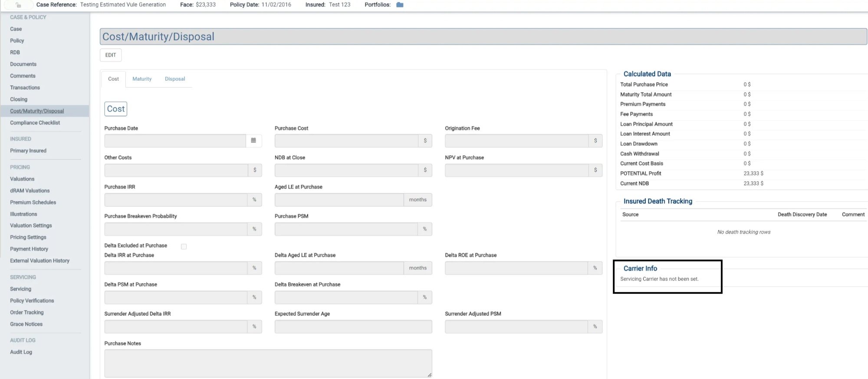Open Compliance Checklist in sidebar
The height and width of the screenshot is (379, 868).
(35, 123)
